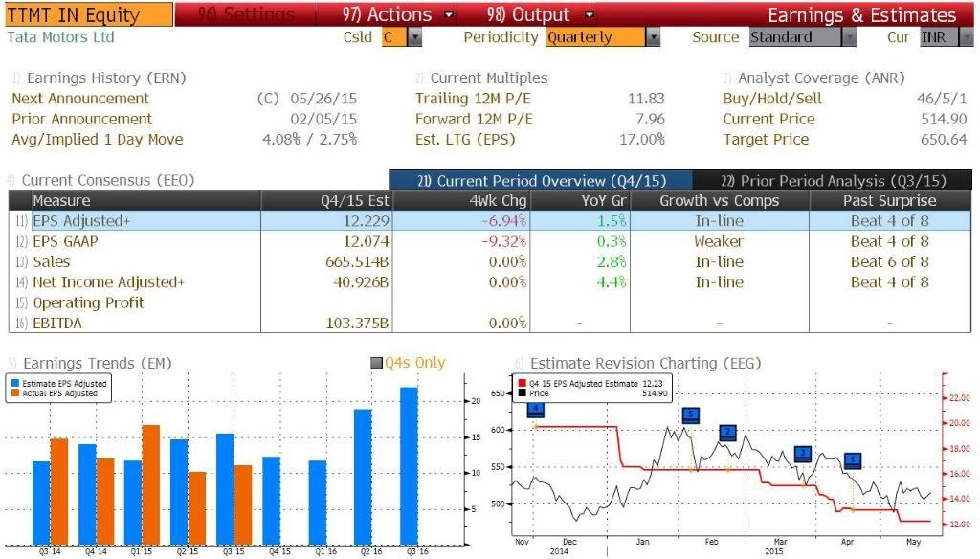Select the Sales measure row
Image resolution: width=980 pixels, height=559 pixels.
(x=490, y=262)
